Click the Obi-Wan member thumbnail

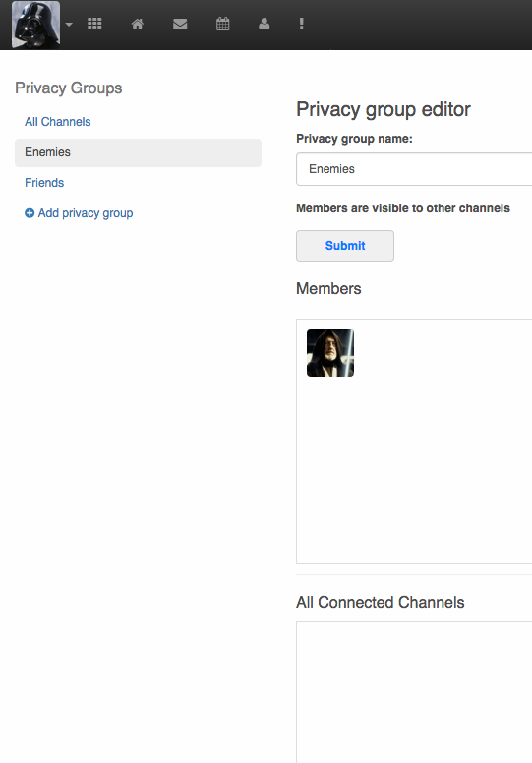click(x=330, y=353)
